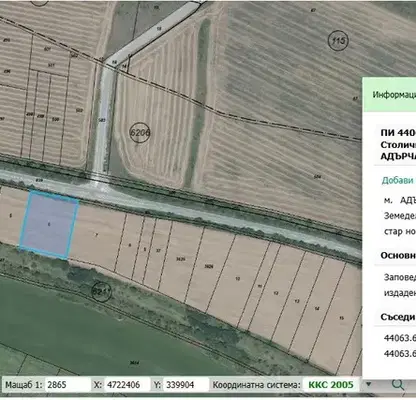
Task: Select large field parcel 504
Action: pyautogui.click(x=318, y=176)
